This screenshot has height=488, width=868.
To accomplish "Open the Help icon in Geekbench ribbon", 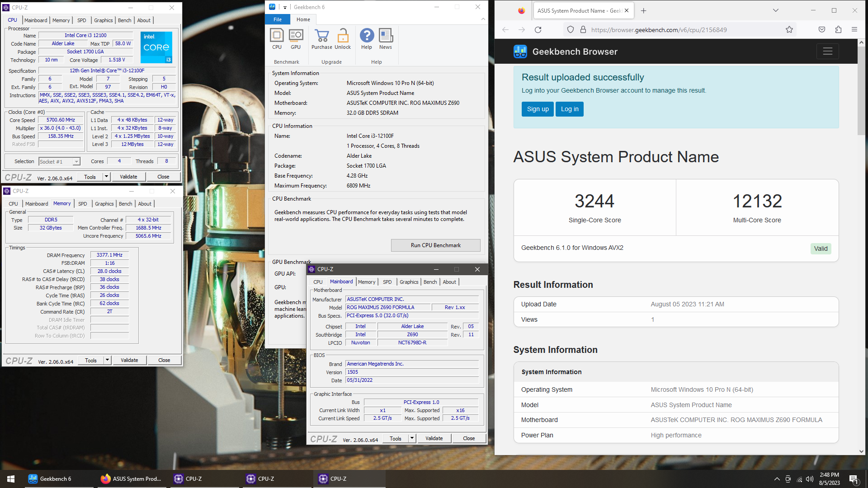I will [x=367, y=39].
